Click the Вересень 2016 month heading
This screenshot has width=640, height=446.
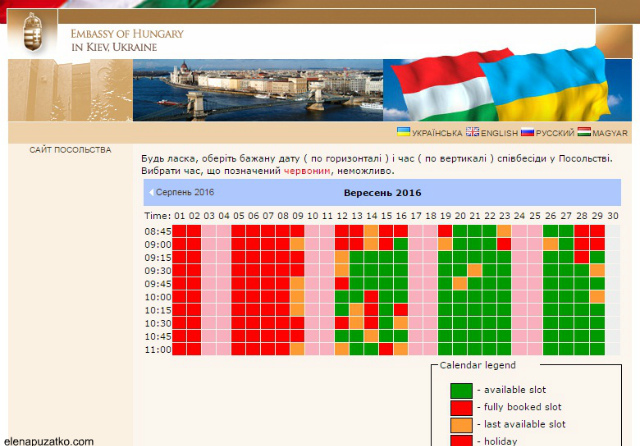[382, 193]
